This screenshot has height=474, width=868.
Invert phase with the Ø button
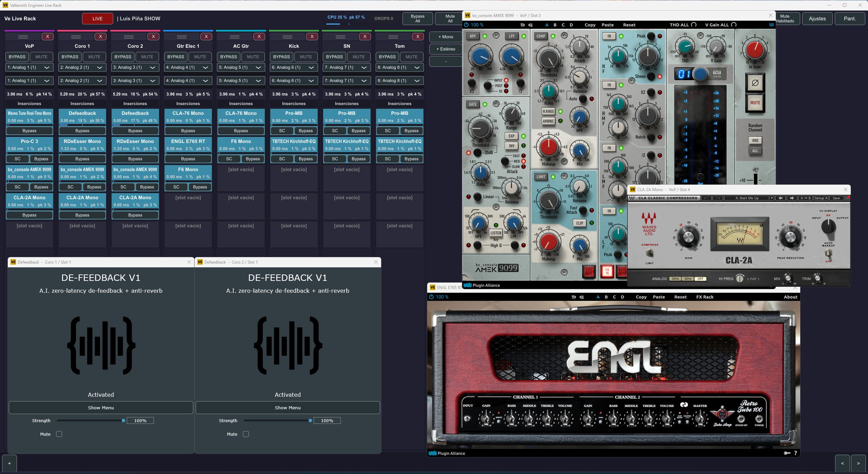pyautogui.click(x=755, y=83)
